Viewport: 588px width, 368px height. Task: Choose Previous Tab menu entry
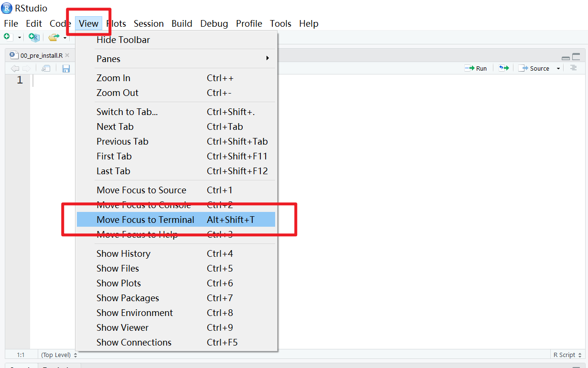pyautogui.click(x=176, y=141)
